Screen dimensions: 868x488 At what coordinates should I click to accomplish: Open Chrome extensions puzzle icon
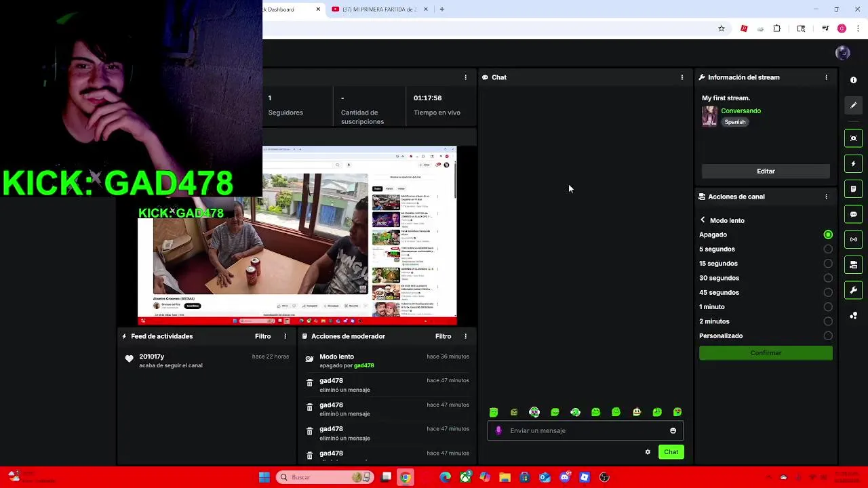(777, 28)
